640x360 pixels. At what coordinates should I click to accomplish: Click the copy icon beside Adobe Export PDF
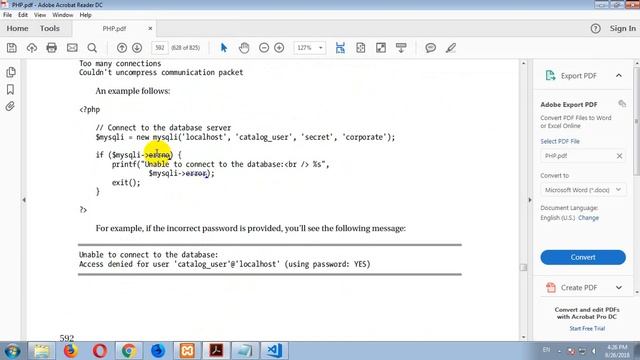[622, 104]
